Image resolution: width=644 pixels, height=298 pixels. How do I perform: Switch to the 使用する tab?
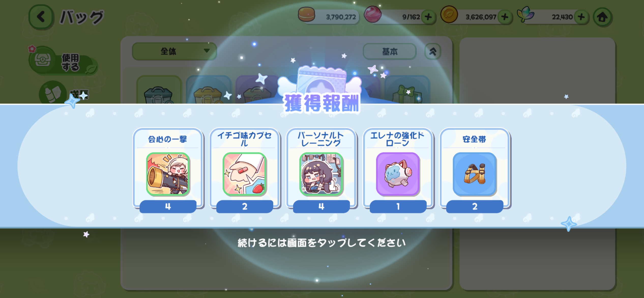click(x=63, y=61)
